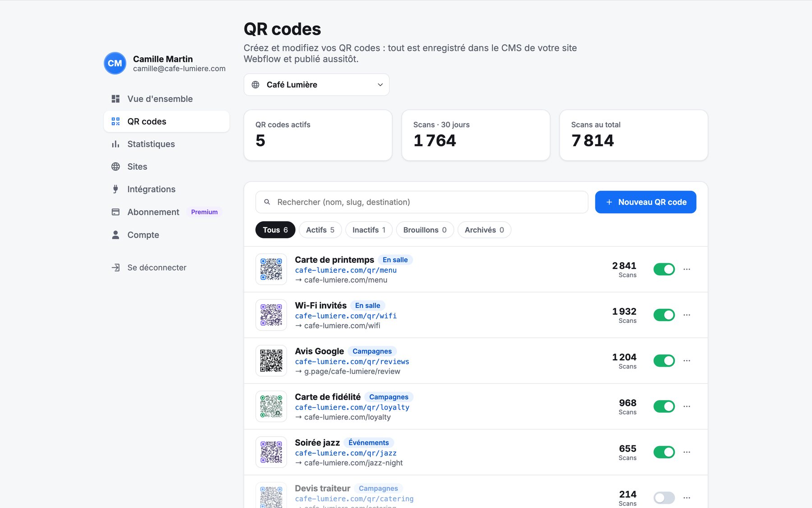Open link cafe-lumiere.com/qr/menu
Viewport: 812px width, 508px height.
click(346, 270)
